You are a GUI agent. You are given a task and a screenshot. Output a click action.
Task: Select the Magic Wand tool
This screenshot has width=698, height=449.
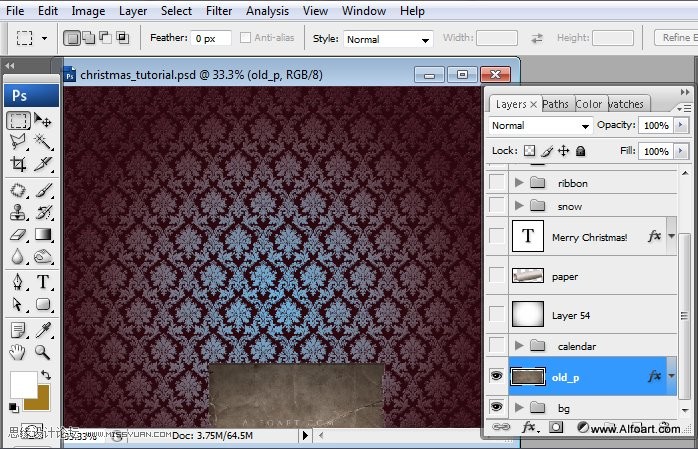coord(43,142)
